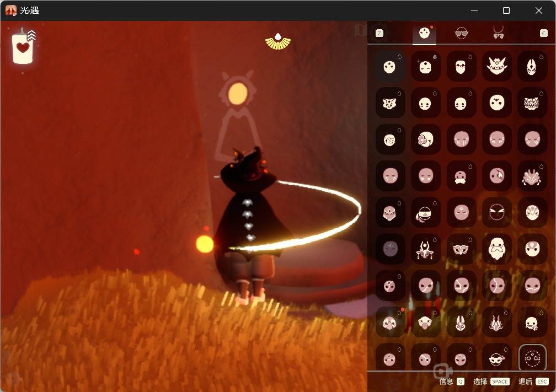The height and width of the screenshot is (392, 556).
Task: Click the 信息 info button
Action: point(451,382)
